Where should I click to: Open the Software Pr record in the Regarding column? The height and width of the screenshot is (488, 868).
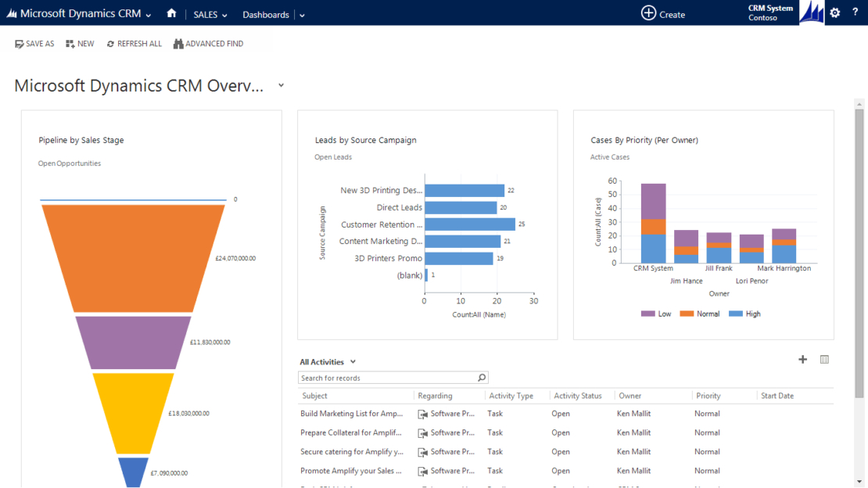(451, 413)
